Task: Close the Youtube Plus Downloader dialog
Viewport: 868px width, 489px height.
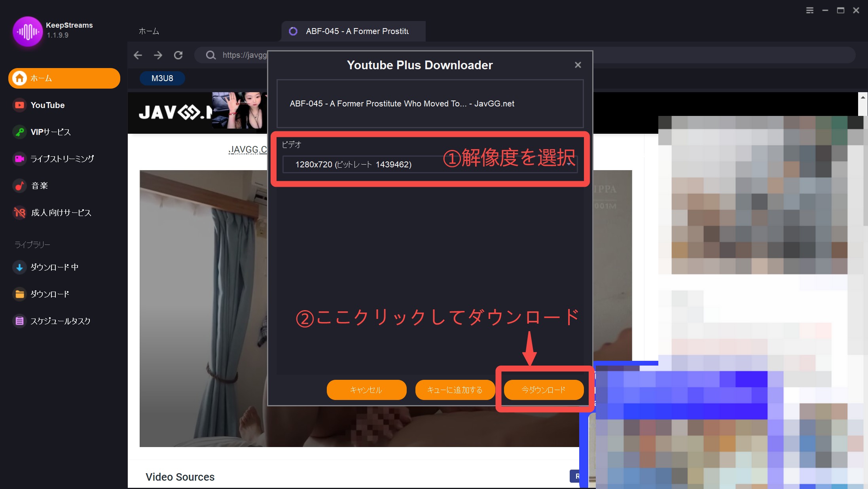Action: point(578,65)
